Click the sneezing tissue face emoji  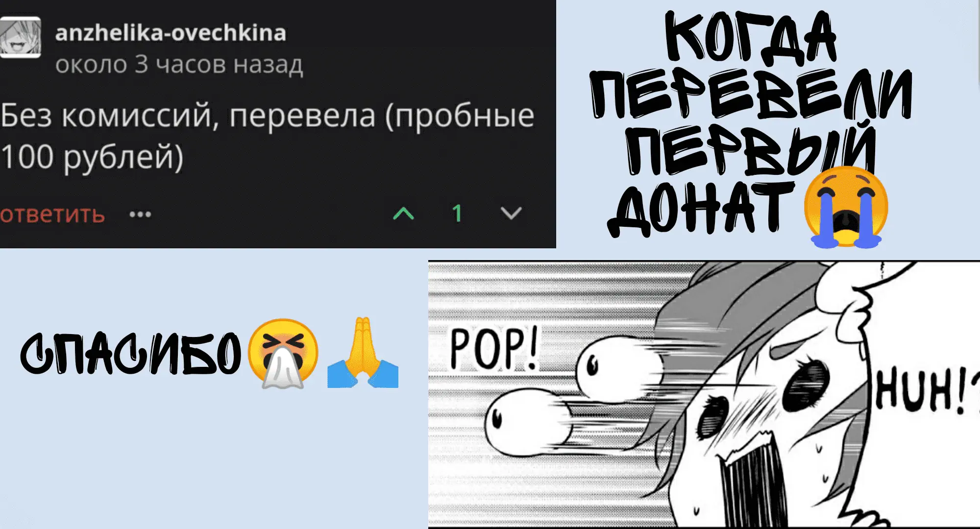283,353
